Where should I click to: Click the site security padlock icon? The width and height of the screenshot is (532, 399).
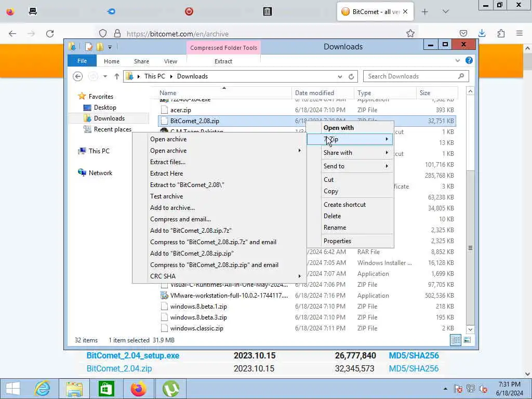click(117, 34)
